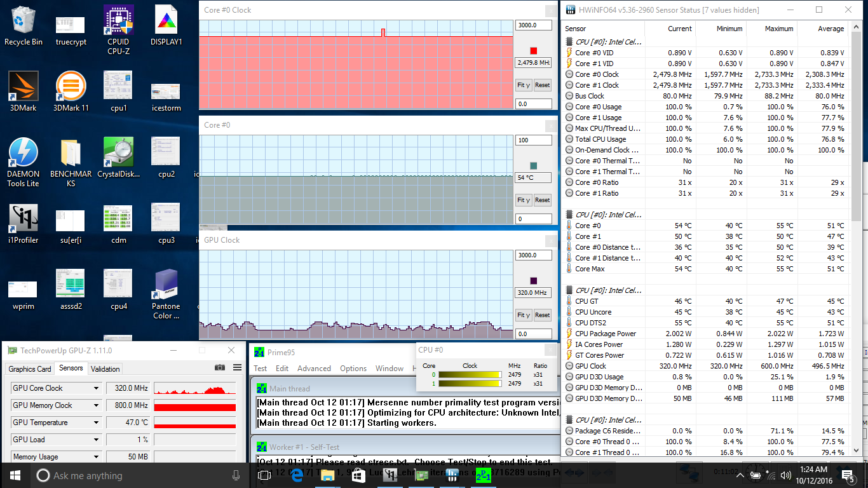
Task: Select the asssd2 image file on the desktop
Action: point(71,290)
